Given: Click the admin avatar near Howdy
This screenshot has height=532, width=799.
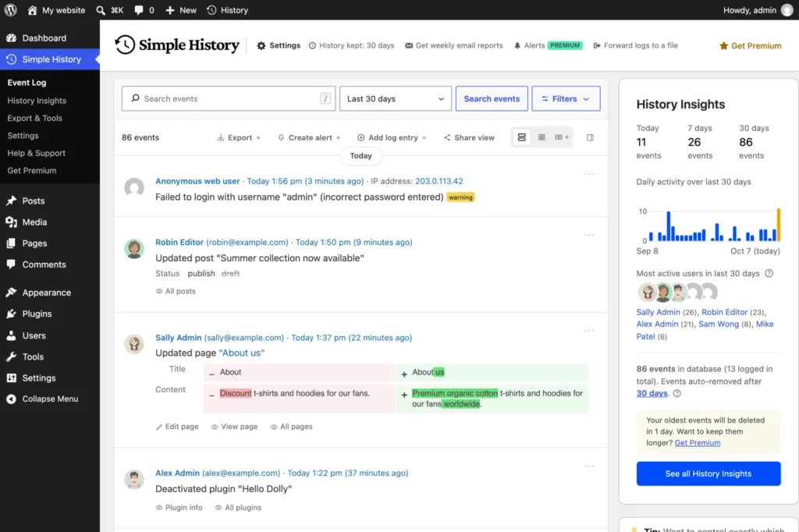Looking at the screenshot, I should (787, 10).
